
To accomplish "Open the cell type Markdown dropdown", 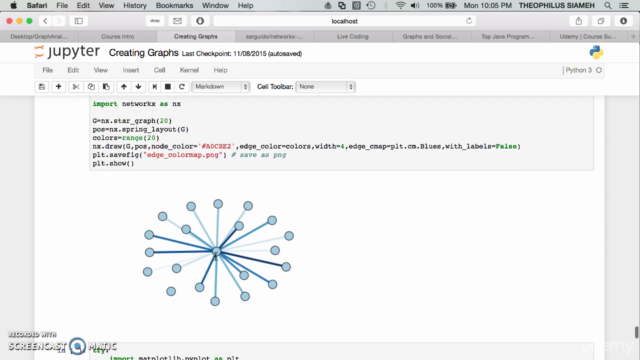I will pyautogui.click(x=221, y=87).
